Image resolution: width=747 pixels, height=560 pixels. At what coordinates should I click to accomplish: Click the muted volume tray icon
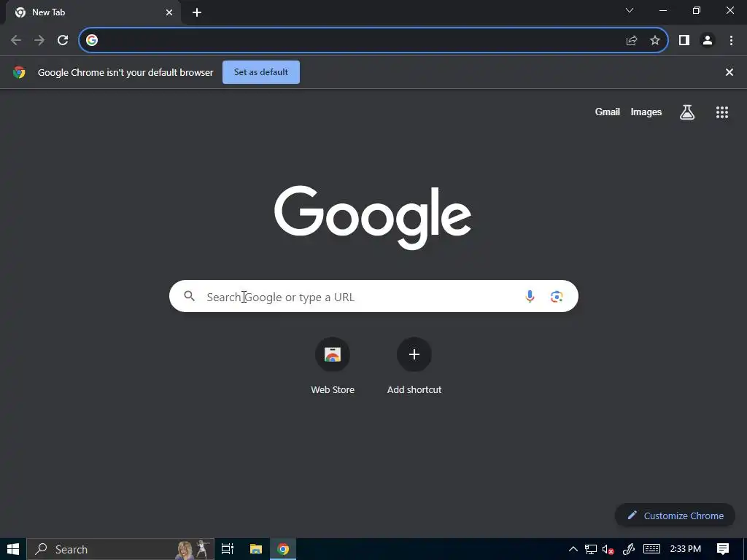click(x=608, y=550)
